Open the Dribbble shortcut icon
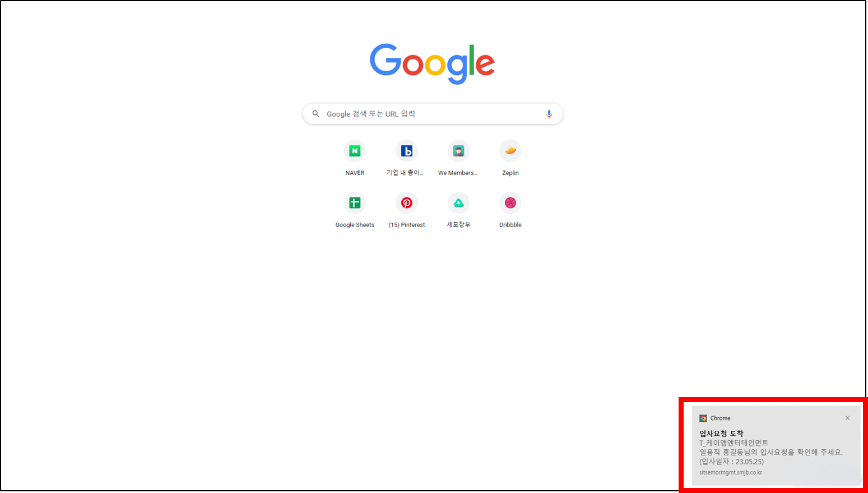 point(510,203)
